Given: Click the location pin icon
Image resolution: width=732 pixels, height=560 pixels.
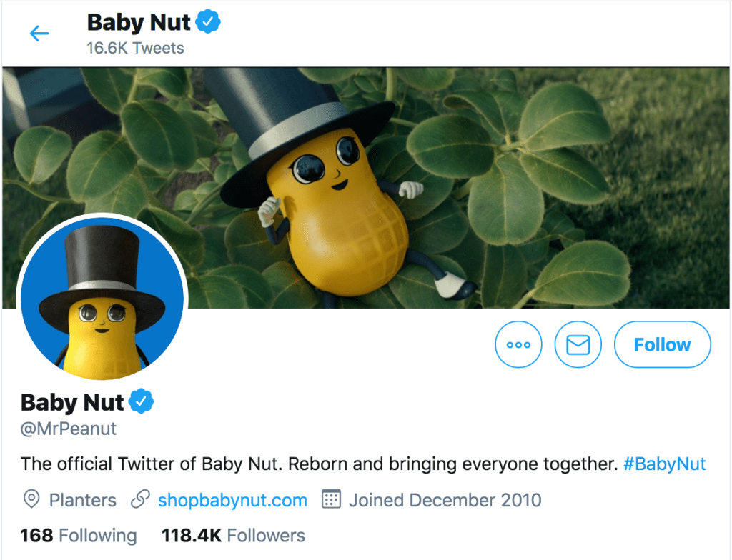Looking at the screenshot, I should click(31, 500).
